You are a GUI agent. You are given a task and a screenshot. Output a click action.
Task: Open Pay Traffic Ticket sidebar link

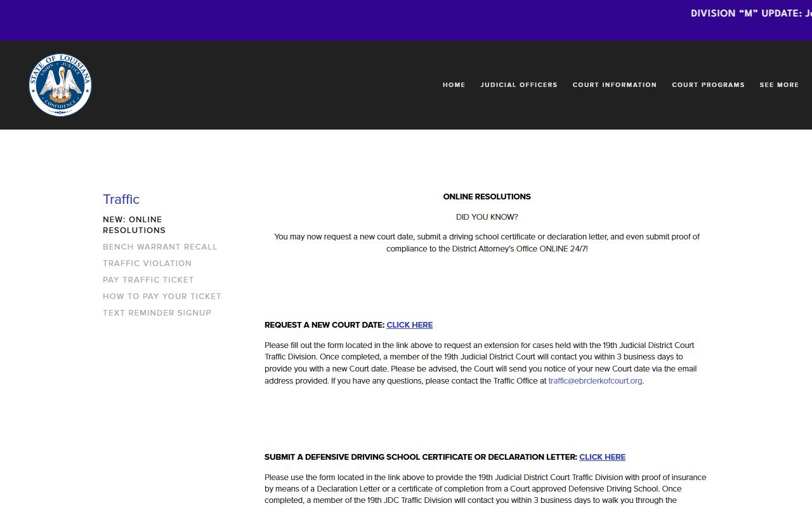[148, 279]
